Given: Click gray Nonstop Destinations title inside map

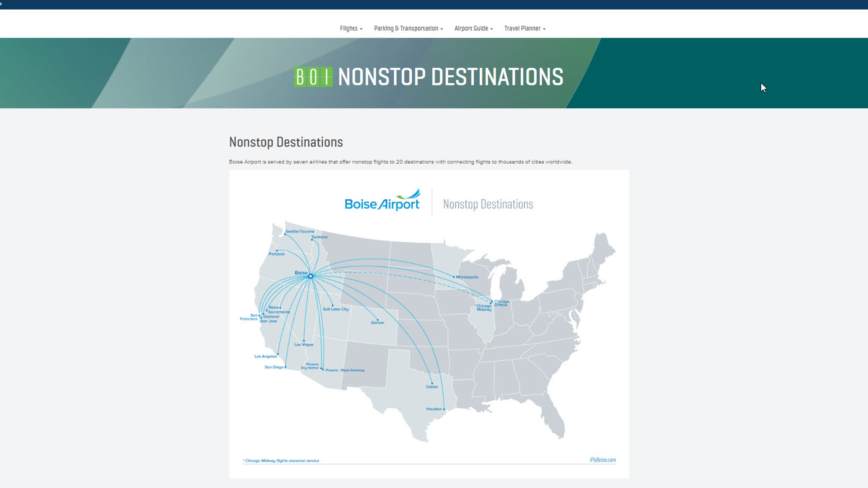Looking at the screenshot, I should 488,204.
